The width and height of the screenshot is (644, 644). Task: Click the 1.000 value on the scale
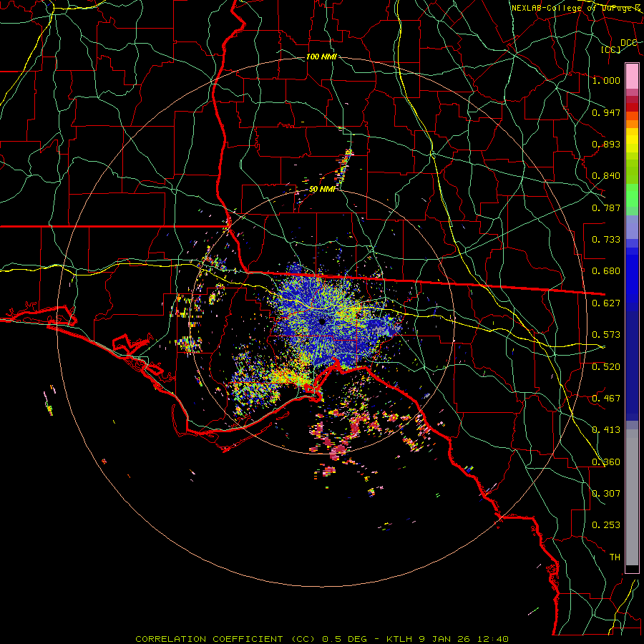click(606, 80)
